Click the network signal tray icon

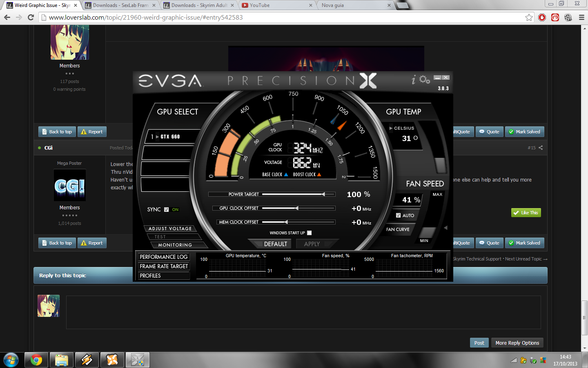(x=514, y=360)
